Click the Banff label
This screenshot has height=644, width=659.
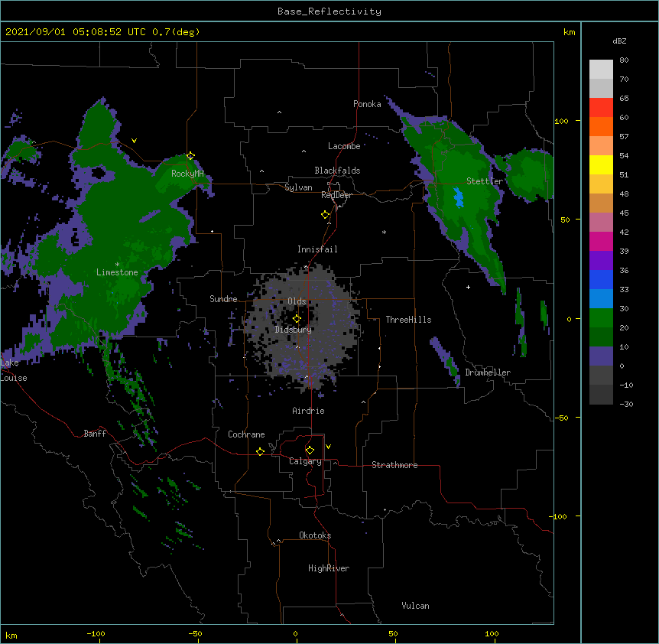point(95,434)
